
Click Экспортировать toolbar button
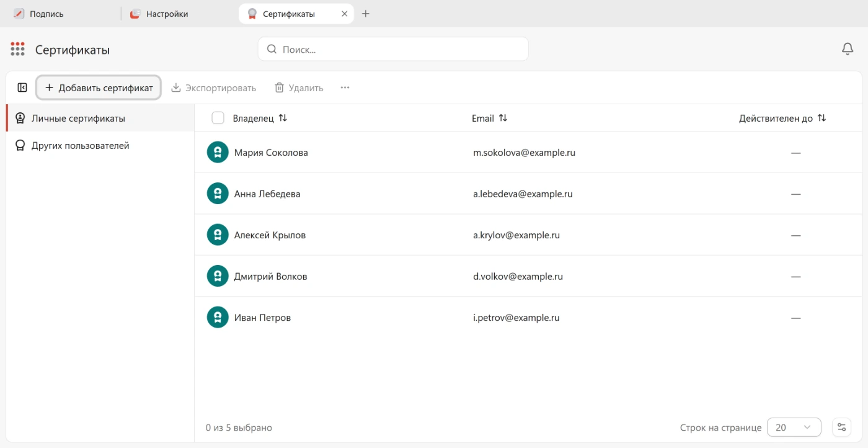(213, 87)
